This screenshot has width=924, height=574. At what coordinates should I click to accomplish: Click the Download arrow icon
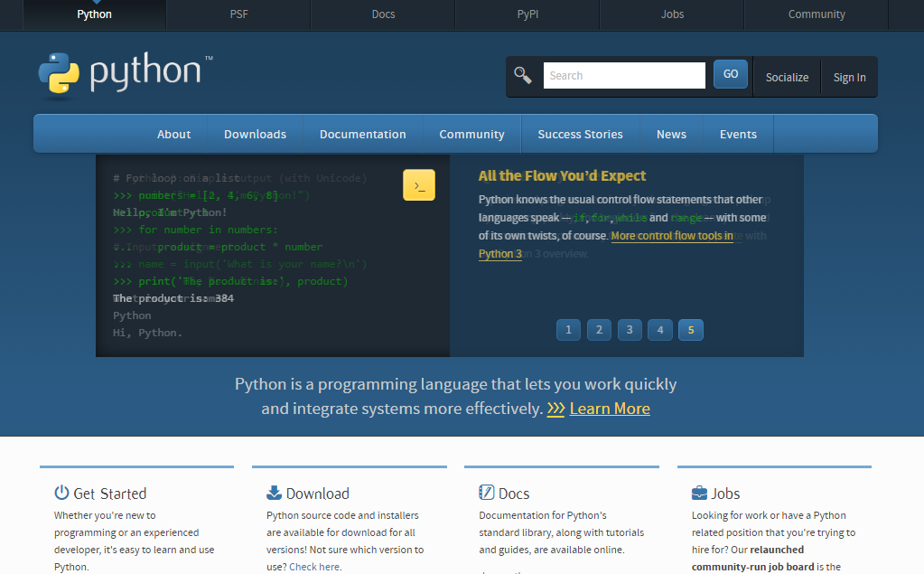274,493
